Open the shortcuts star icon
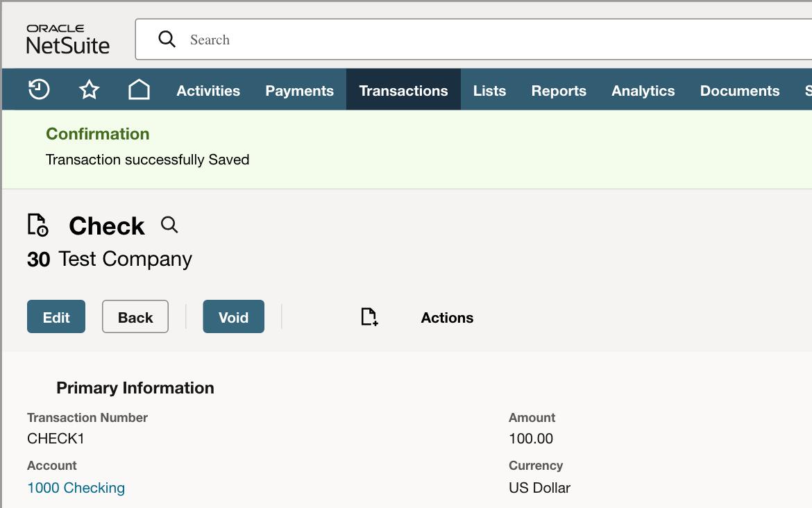 [89, 90]
